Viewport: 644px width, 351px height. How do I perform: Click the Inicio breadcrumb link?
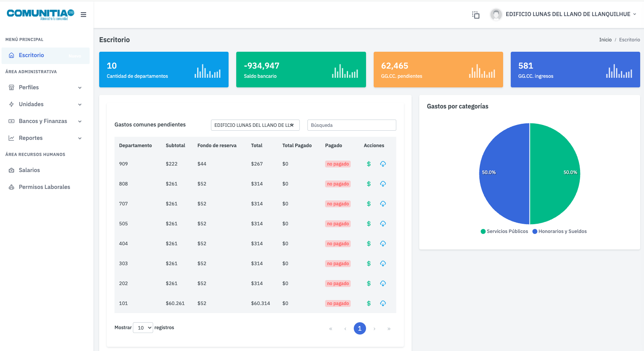(x=605, y=39)
